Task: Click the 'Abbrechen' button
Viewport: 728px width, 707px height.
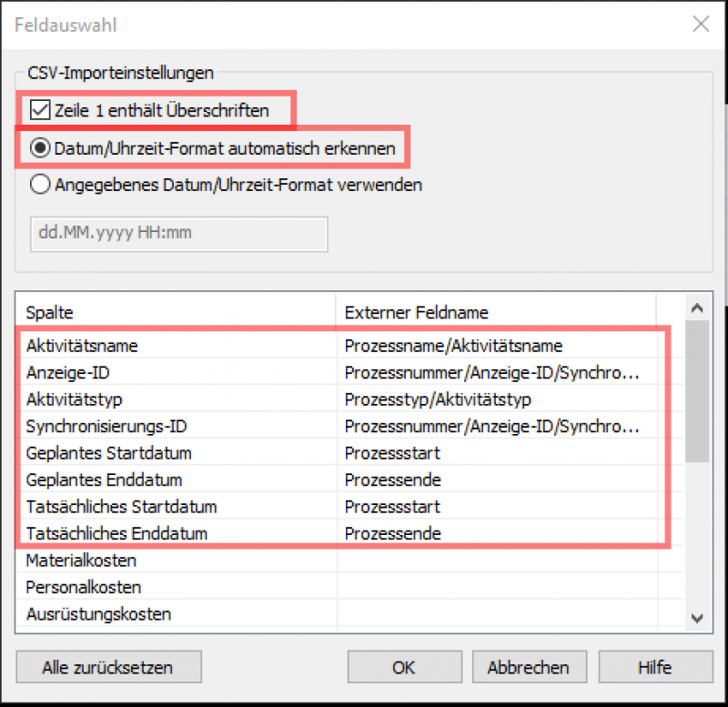Action: point(528,668)
